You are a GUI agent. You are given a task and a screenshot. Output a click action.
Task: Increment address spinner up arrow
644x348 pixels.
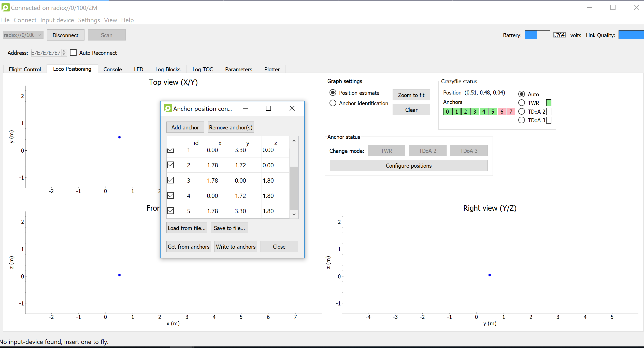[x=64, y=51]
